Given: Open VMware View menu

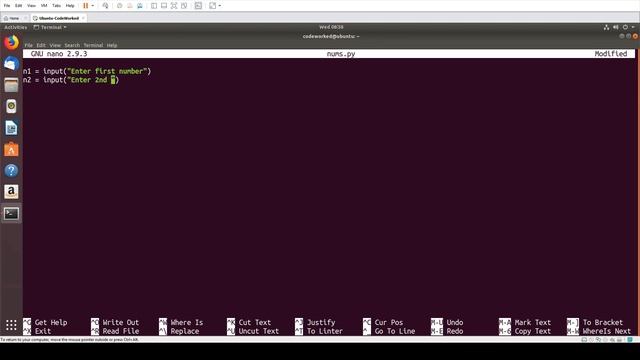Looking at the screenshot, I should click(31, 6).
